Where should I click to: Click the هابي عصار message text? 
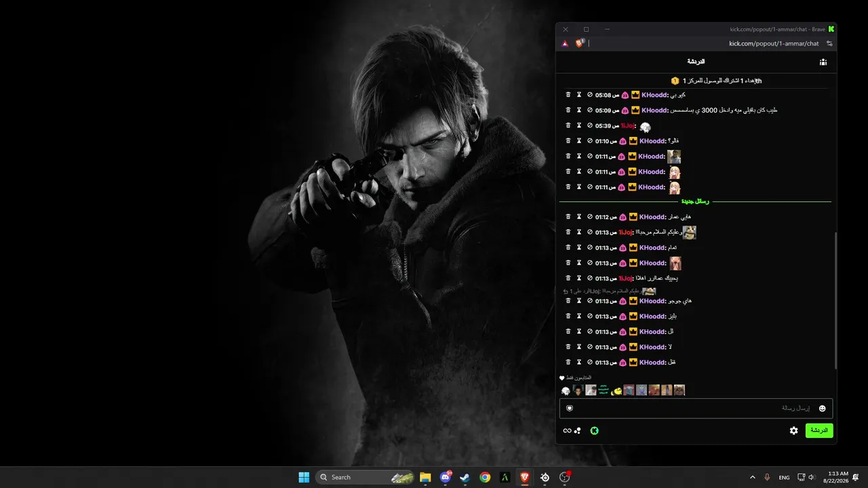(679, 217)
